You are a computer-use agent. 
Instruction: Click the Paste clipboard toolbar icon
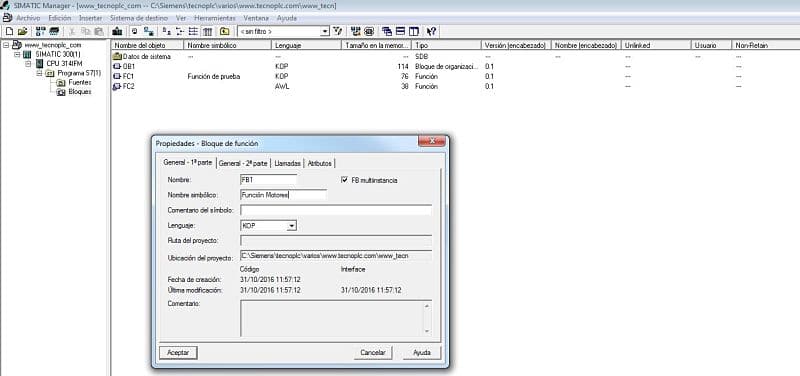click(98, 31)
